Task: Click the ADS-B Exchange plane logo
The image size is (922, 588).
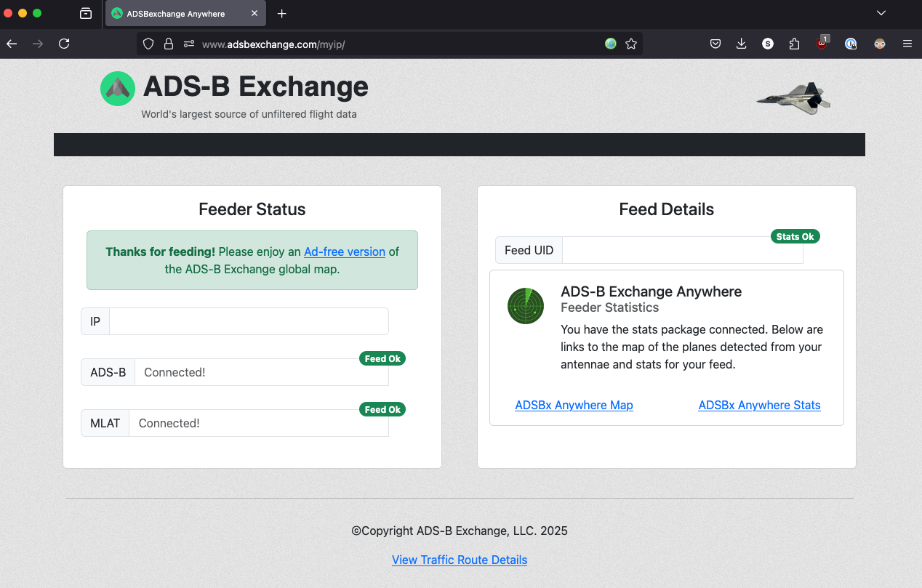Action: (117, 87)
